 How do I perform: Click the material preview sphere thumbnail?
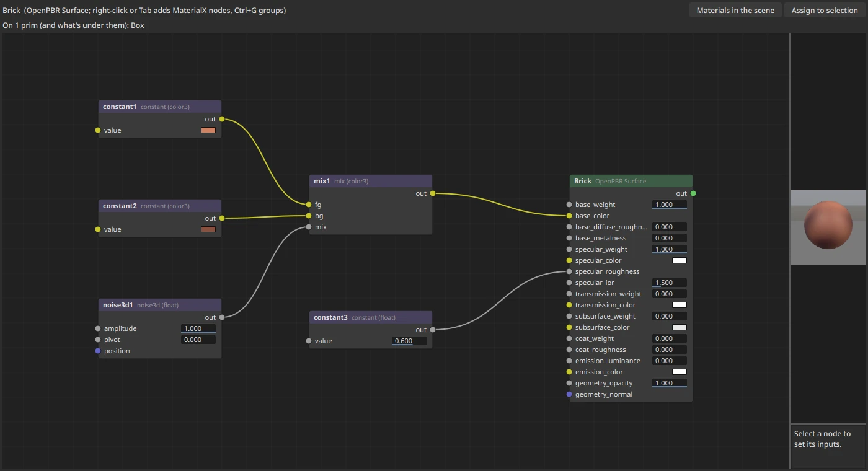click(828, 227)
